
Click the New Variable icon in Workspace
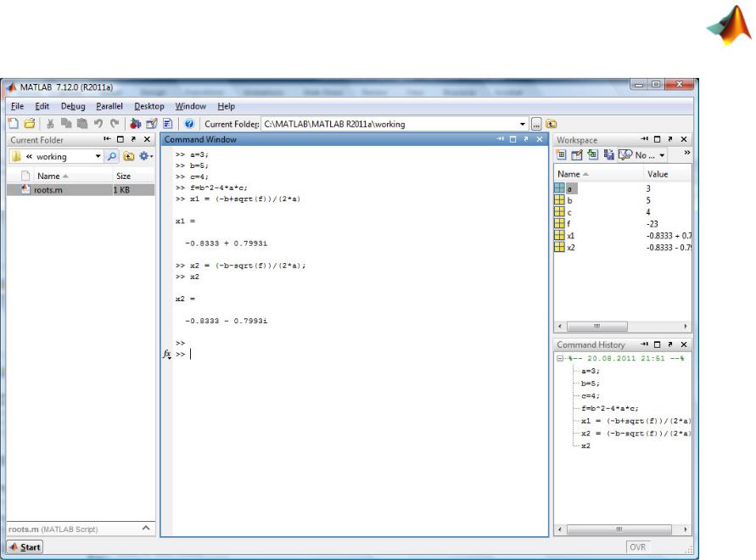(561, 154)
